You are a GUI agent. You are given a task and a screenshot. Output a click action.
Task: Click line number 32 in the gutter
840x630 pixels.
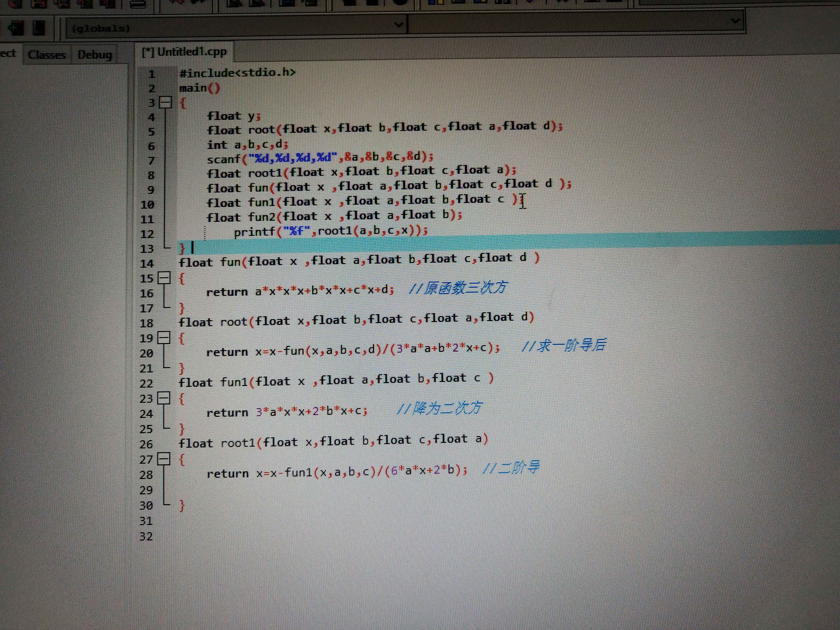(x=146, y=536)
